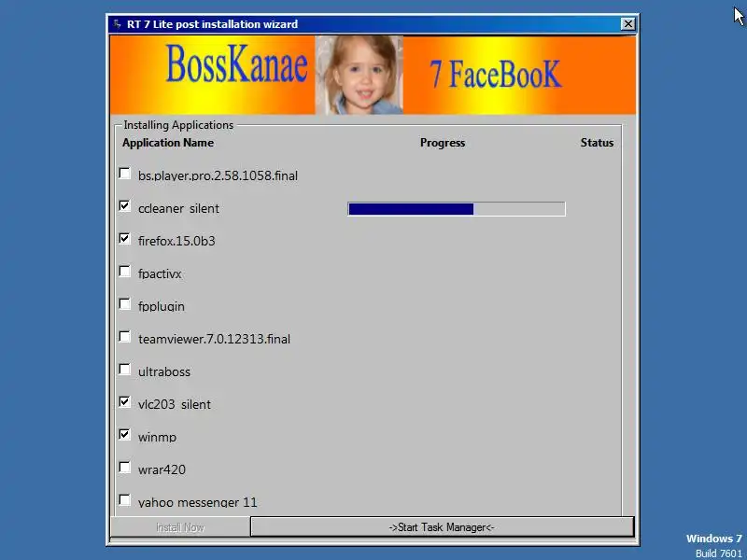
Task: Click the BossKanae banner text
Action: tap(236, 64)
